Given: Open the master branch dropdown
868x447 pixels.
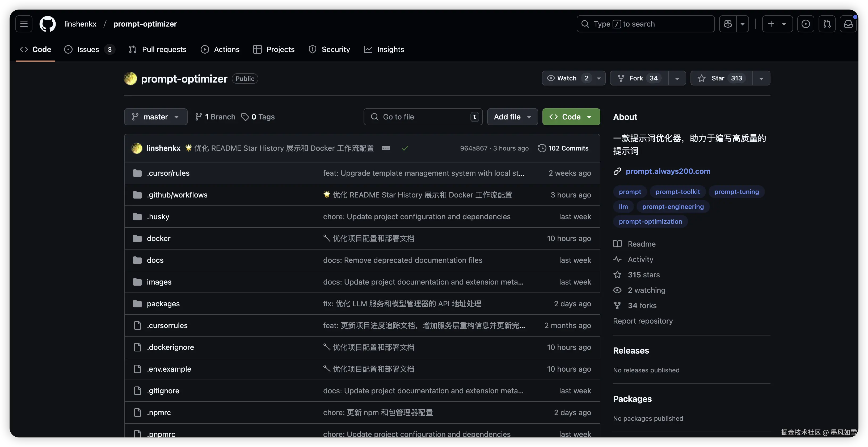Looking at the screenshot, I should click(155, 117).
